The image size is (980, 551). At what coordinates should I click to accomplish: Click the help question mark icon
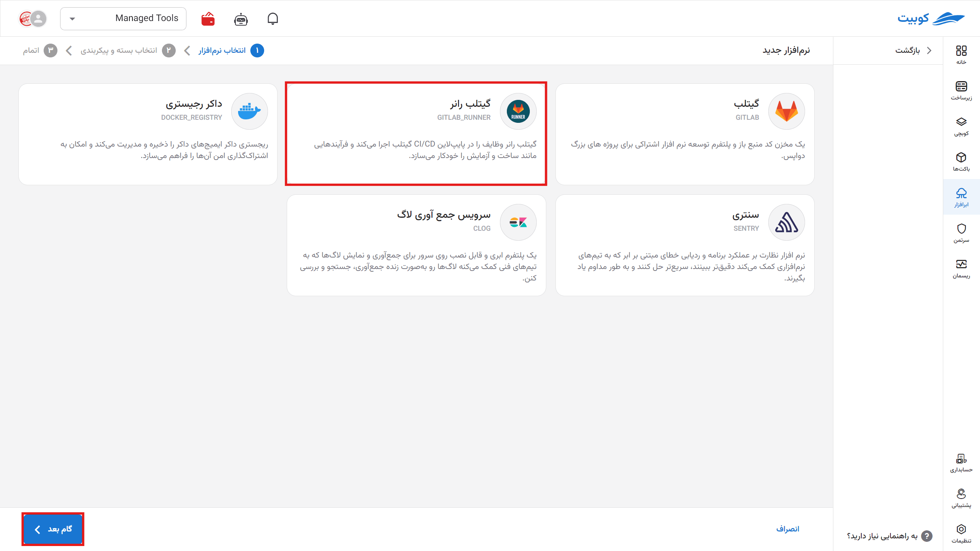pyautogui.click(x=926, y=536)
